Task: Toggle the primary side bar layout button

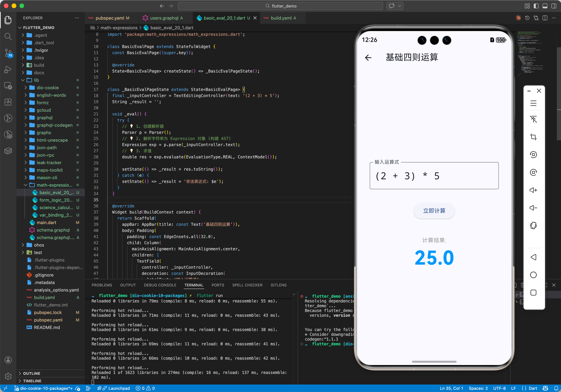Action: (x=536, y=6)
